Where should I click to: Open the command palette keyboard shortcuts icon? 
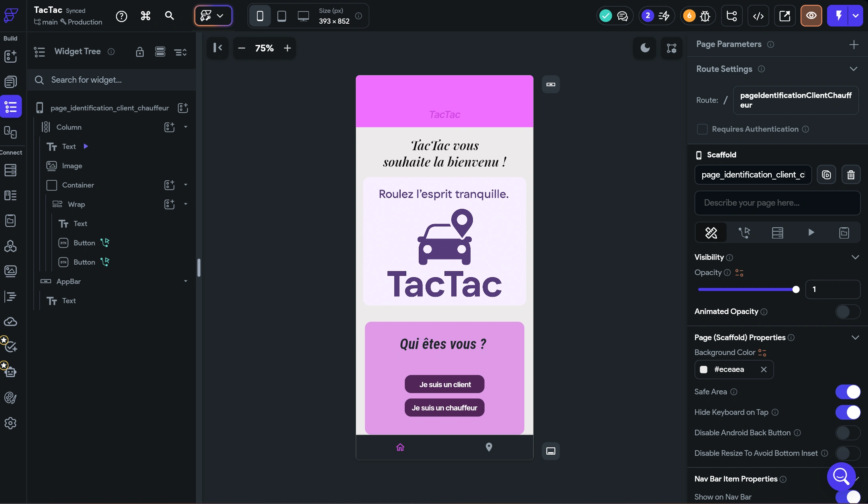[145, 16]
